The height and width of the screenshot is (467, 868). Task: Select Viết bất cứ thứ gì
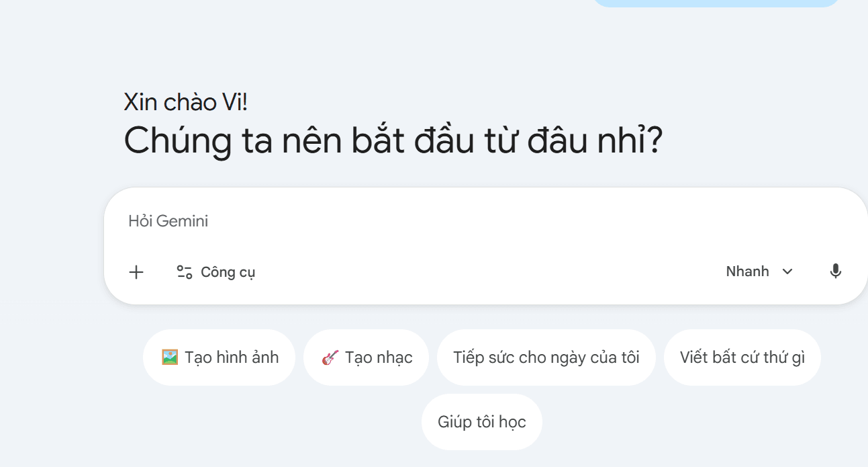click(x=742, y=357)
